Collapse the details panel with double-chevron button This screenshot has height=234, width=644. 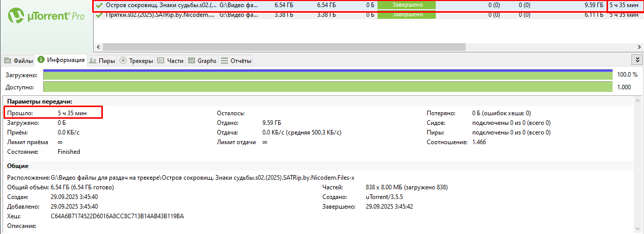637,60
